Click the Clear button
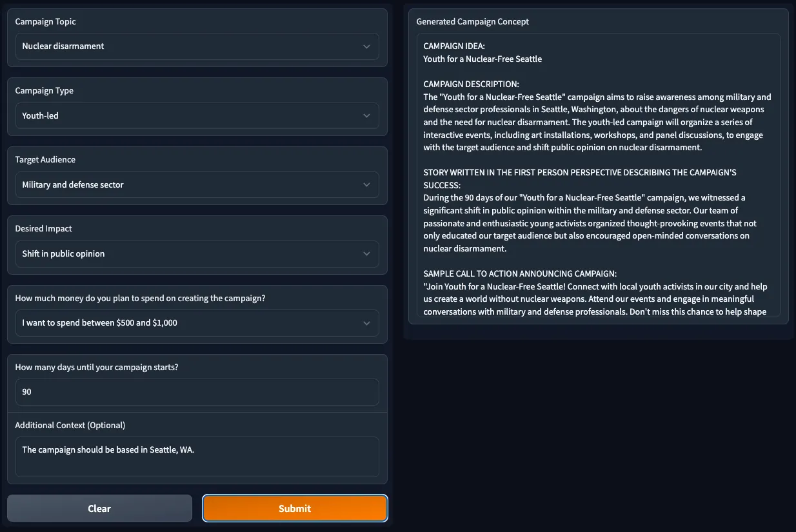The height and width of the screenshot is (532, 796). (99, 508)
